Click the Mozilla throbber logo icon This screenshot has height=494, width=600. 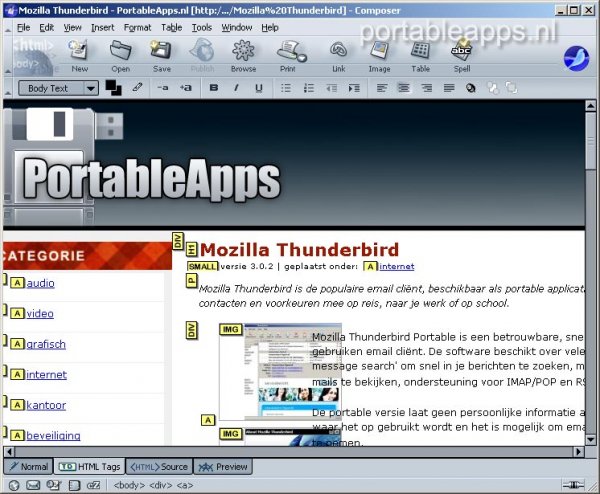[576, 59]
